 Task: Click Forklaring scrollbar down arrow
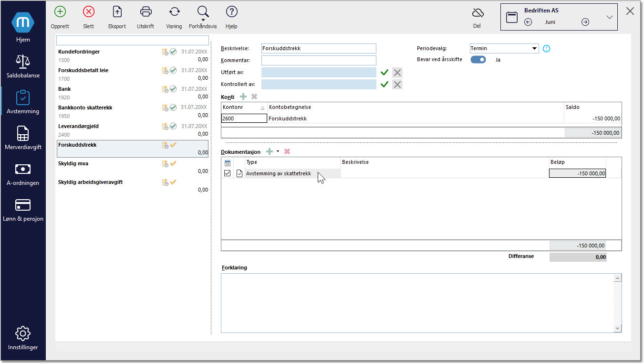tap(618, 328)
